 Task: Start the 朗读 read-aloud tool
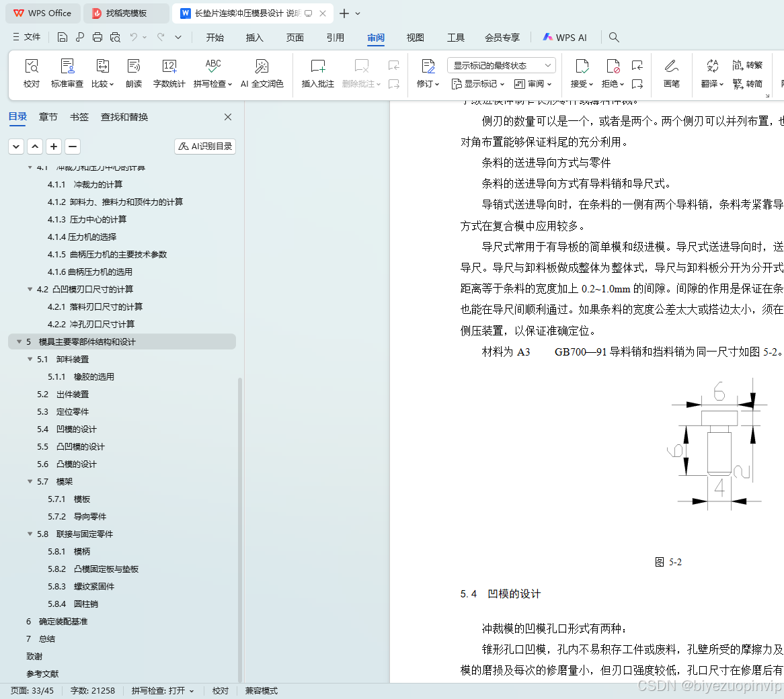click(x=134, y=73)
